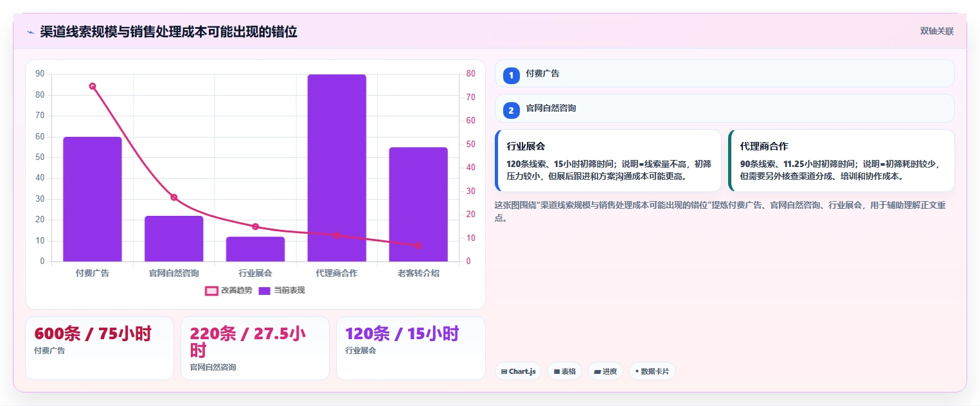
Task: Click the sparkle icon in 数据卡片 chip
Action: tap(637, 371)
